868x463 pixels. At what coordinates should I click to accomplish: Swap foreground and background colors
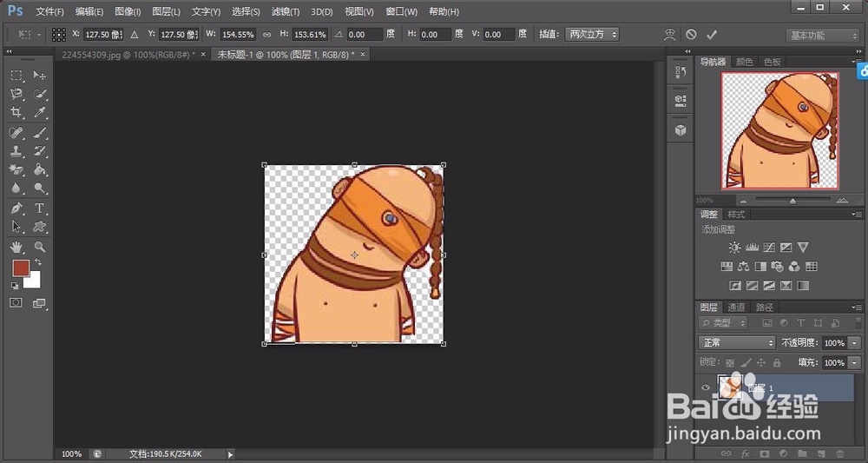(x=38, y=262)
